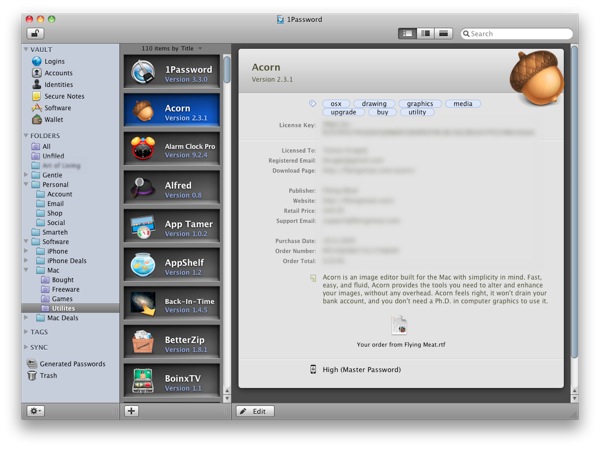Open the Back-In-Time item
This screenshot has width=600, height=449.
coord(172,304)
